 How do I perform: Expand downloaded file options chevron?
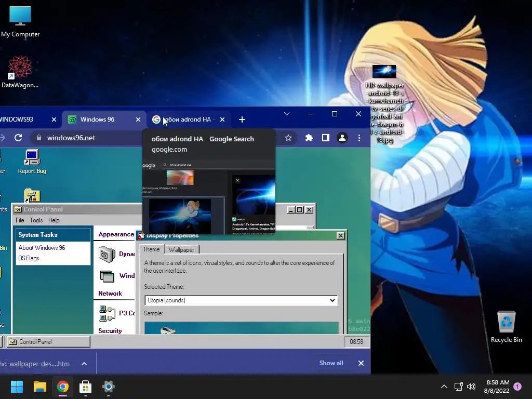point(84,364)
